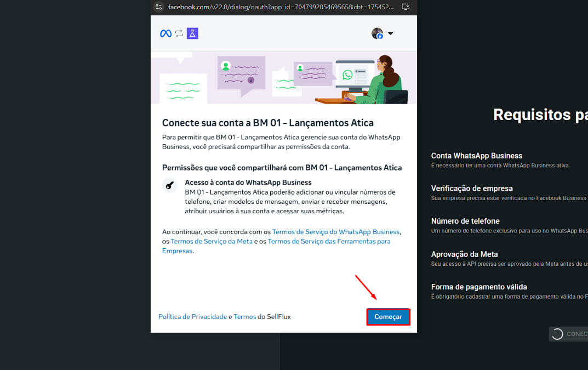Click the 'Requisitos' heading in background page

pyautogui.click(x=540, y=115)
